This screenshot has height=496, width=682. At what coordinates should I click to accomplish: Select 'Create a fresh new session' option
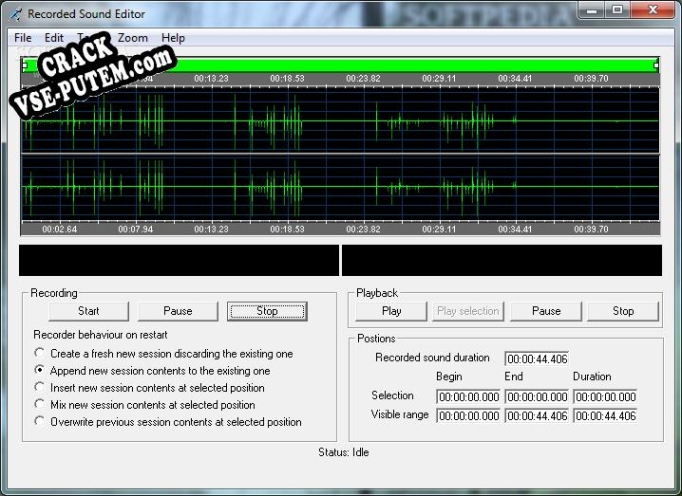tap(40, 354)
